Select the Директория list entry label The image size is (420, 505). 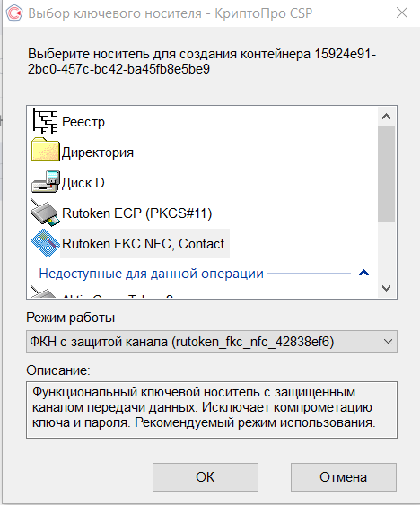(x=97, y=152)
